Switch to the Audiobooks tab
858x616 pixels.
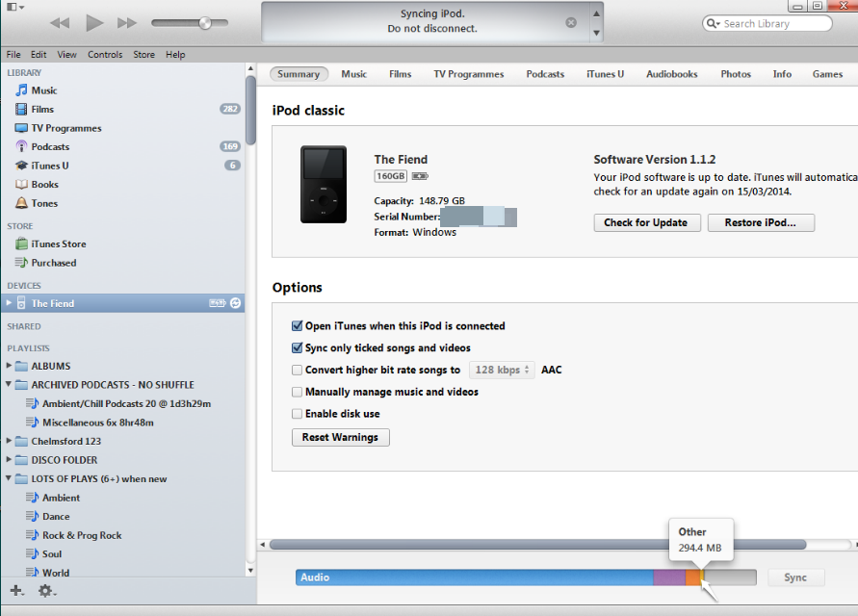pyautogui.click(x=672, y=74)
